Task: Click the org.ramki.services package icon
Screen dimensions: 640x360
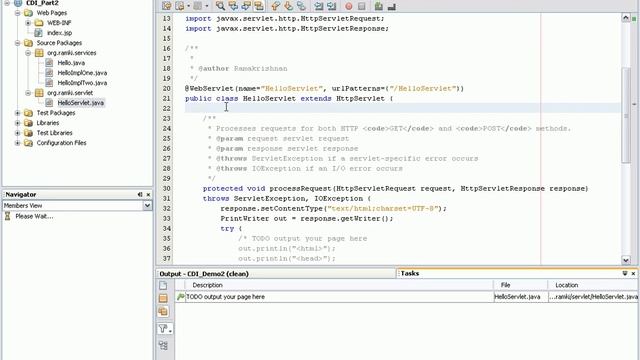Action: [39, 53]
